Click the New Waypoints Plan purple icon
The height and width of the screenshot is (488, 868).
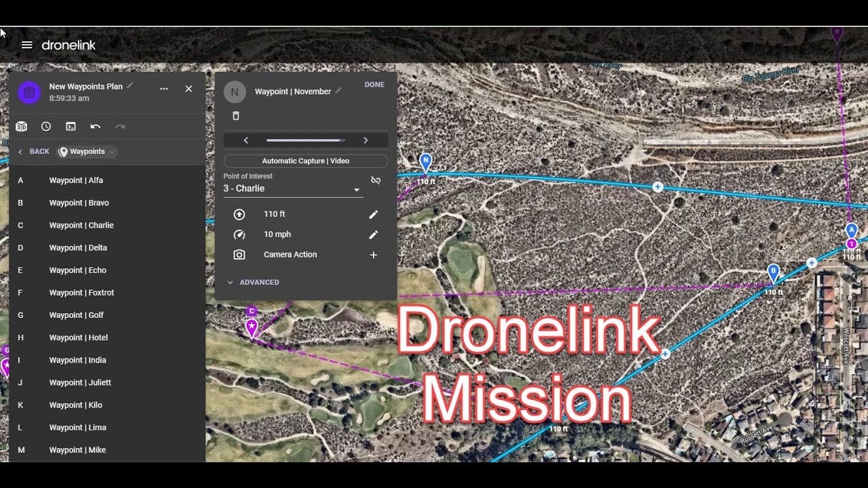(x=29, y=92)
